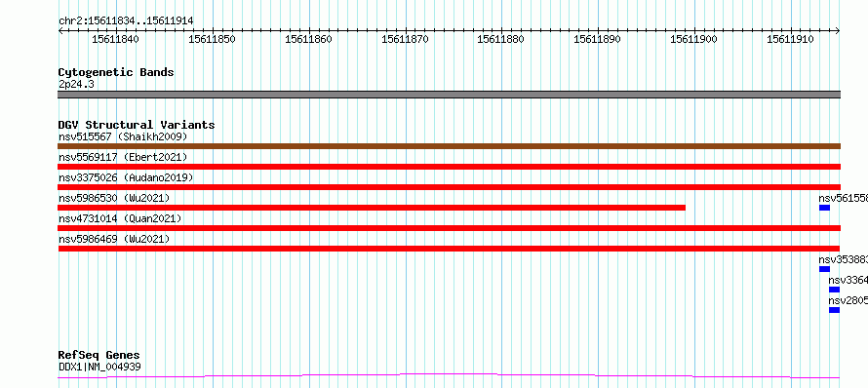Click the RefSeq Genes track title
Viewport: 868px width, 388px height.
tap(99, 356)
